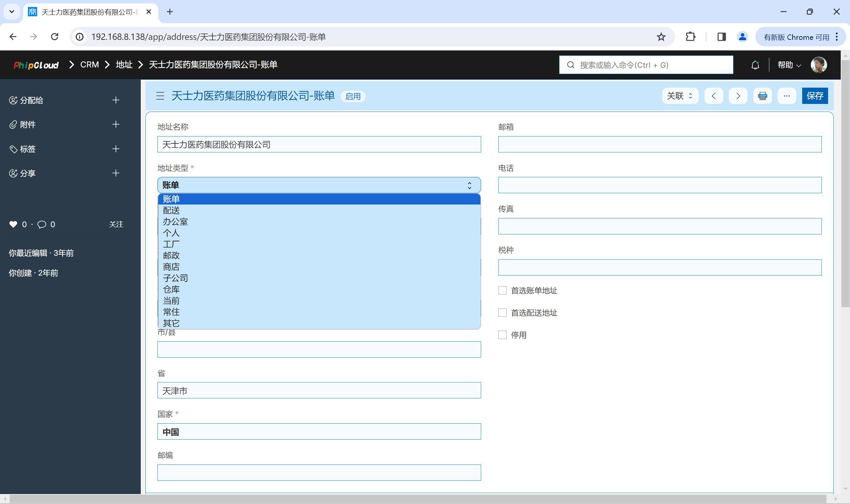
Task: Click the 传真 input field
Action: 659,226
